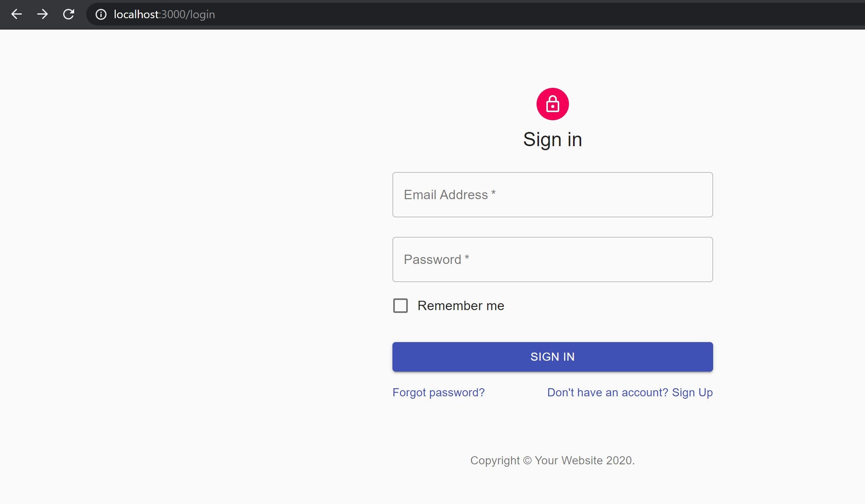Click the asterisk next to Email Address
This screenshot has height=504, width=865.
[x=493, y=193]
